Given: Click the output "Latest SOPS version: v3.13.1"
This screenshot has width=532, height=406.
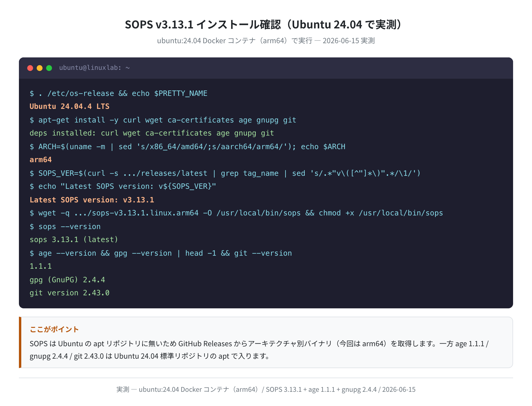Looking at the screenshot, I should 92,200.
